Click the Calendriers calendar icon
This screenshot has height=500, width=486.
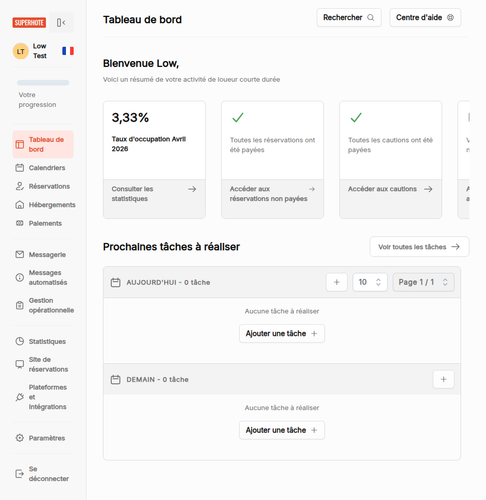(x=20, y=168)
